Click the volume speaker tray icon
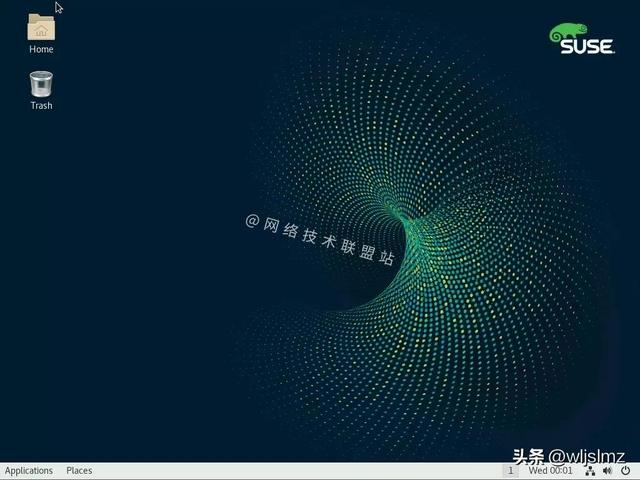The image size is (640, 480). pyautogui.click(x=608, y=471)
